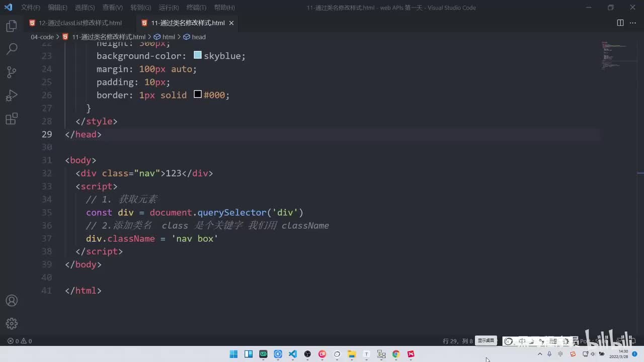Click the microphone tray icon

click(x=549, y=354)
